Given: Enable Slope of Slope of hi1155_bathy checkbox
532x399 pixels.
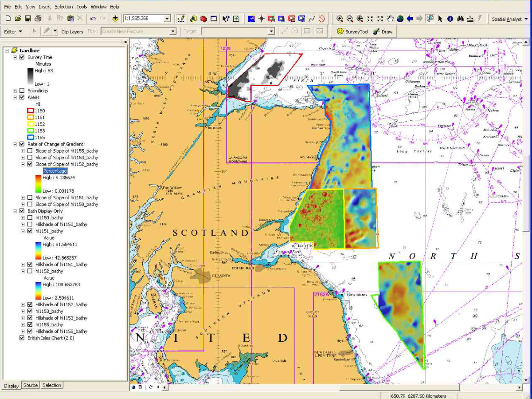Looking at the screenshot, I should coord(30,151).
